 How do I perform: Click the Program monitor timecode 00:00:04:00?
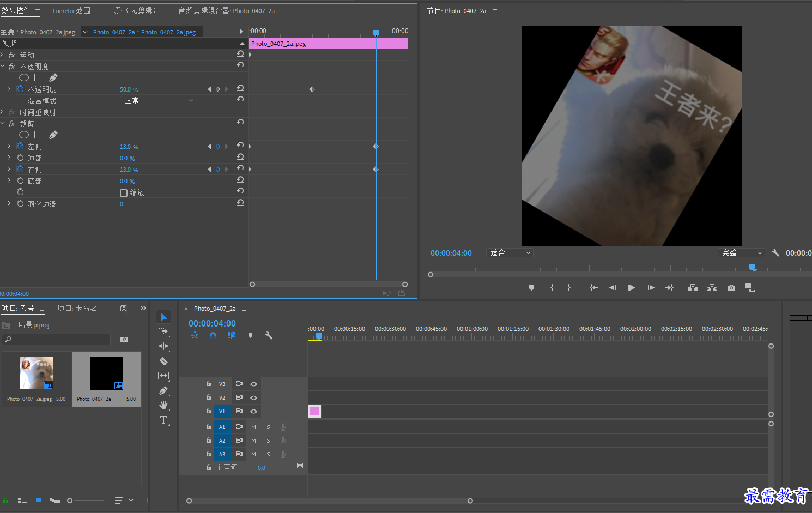coord(451,253)
